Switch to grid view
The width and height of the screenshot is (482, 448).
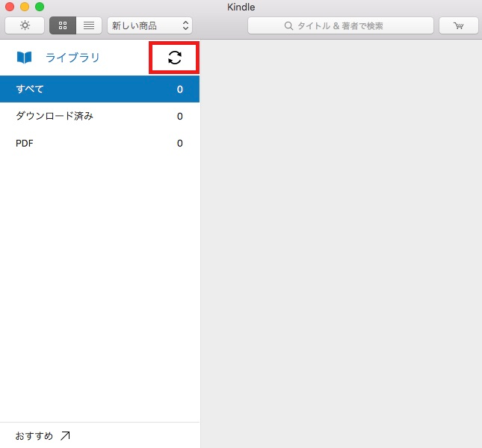point(63,25)
